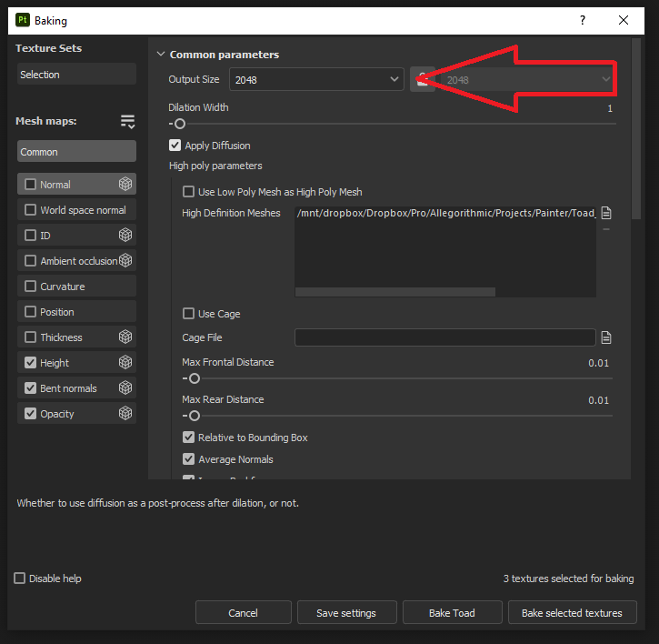Image resolution: width=659 pixels, height=644 pixels.
Task: Click the Bake selected textures button
Action: pos(572,613)
